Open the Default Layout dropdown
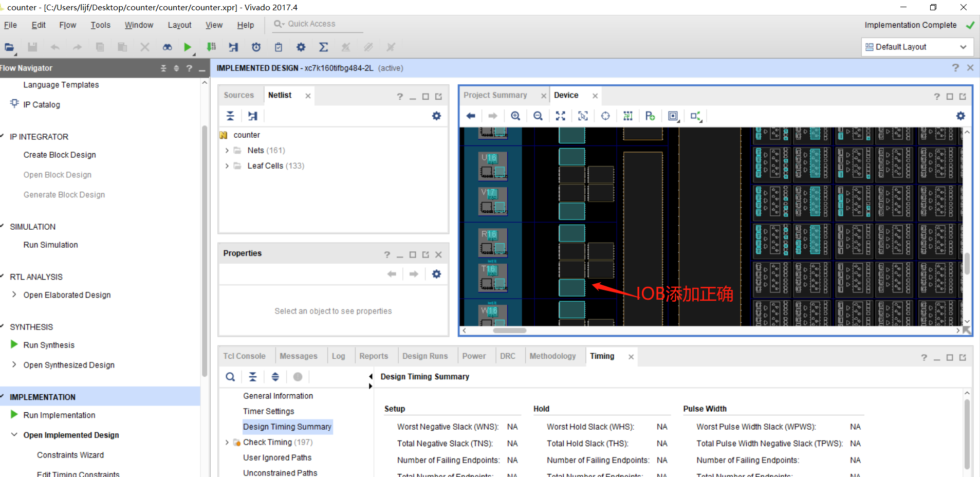980x477 pixels. point(964,47)
